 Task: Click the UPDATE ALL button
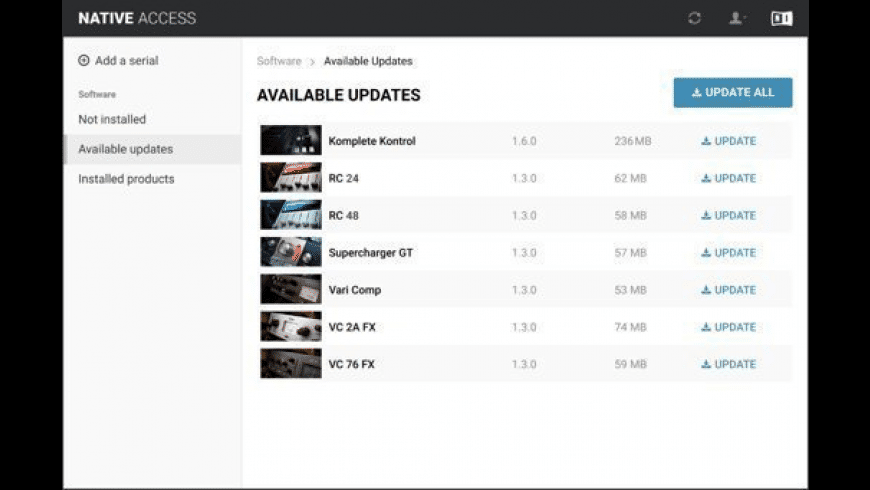click(733, 93)
